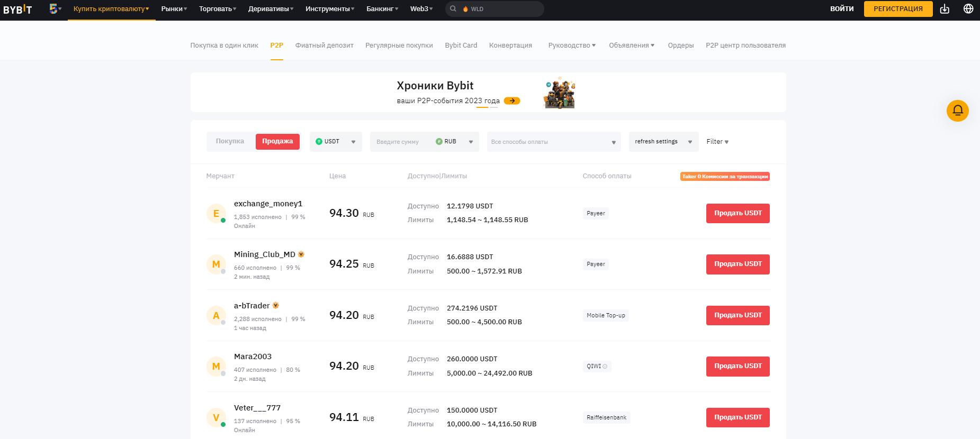The image size is (980, 439).
Task: Sell USDT to a-bTrader
Action: click(738, 315)
